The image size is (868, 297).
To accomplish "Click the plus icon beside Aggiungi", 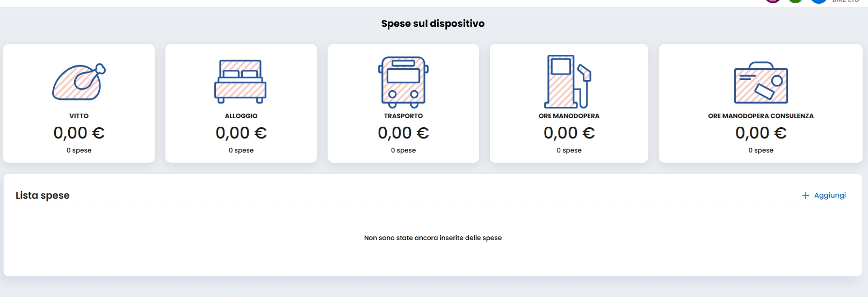I will click(805, 195).
